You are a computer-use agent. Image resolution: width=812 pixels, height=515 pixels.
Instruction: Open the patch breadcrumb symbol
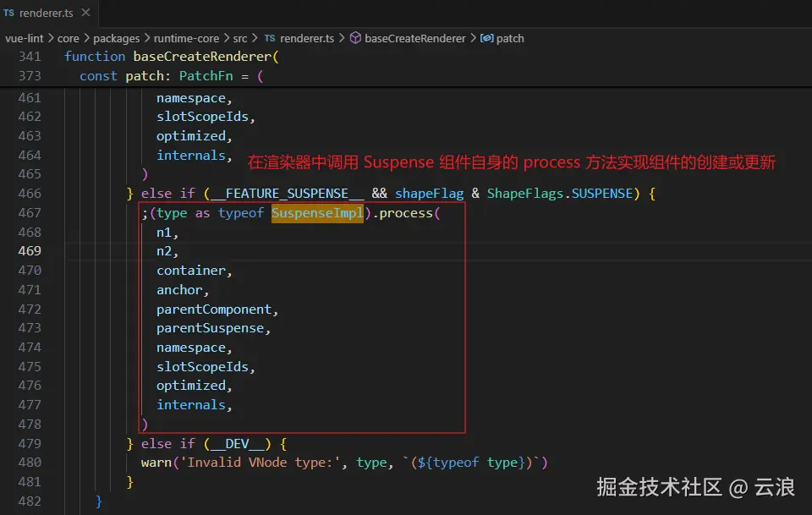click(510, 38)
